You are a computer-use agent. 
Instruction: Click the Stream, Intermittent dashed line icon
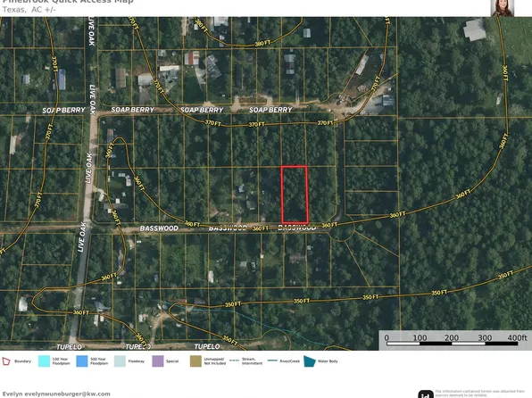[x=235, y=361]
